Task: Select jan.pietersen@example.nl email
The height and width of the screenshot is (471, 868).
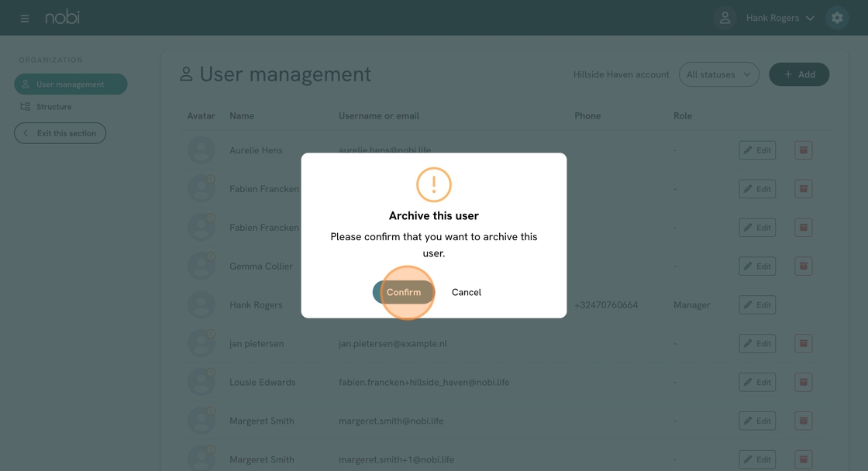Action: point(392,344)
